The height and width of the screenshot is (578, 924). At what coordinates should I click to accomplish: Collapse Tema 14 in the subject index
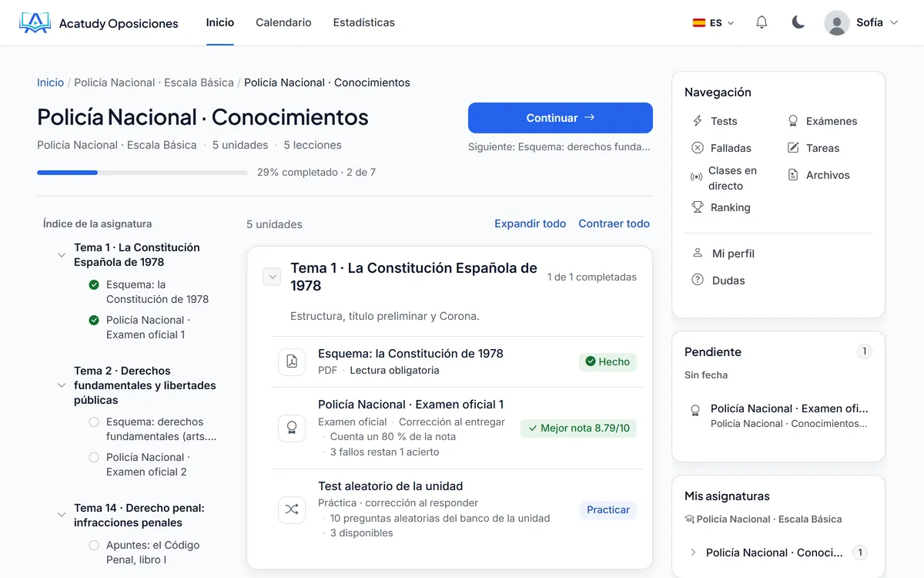click(x=62, y=516)
